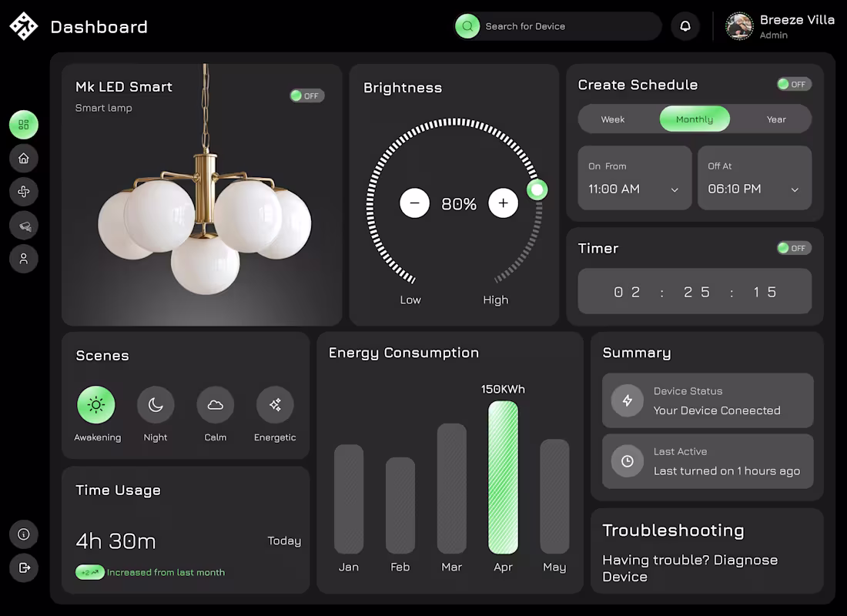Select the Year schedule tab
Viewport: 847px width, 616px height.
(776, 119)
